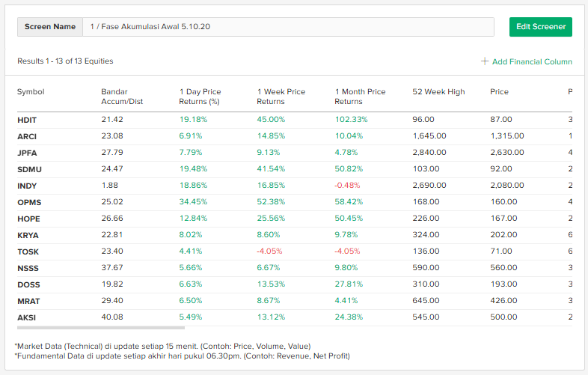The height and width of the screenshot is (375, 588).
Task: Open the OPMS stock symbol
Action: pos(29,202)
